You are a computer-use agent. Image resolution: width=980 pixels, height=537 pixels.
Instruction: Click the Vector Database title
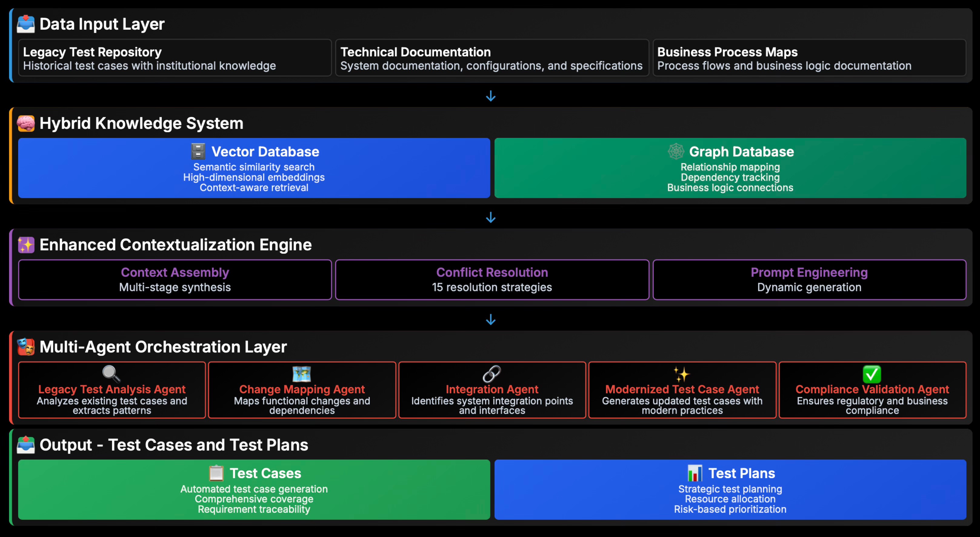point(265,152)
